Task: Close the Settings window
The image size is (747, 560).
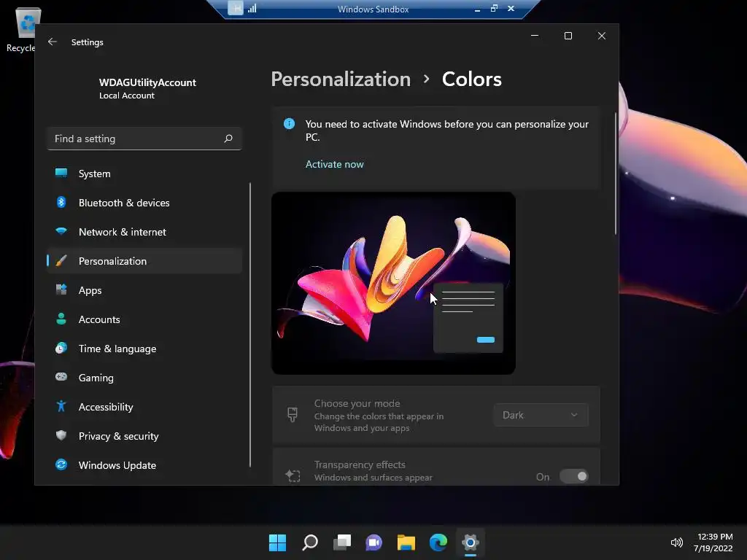Action: pyautogui.click(x=602, y=36)
